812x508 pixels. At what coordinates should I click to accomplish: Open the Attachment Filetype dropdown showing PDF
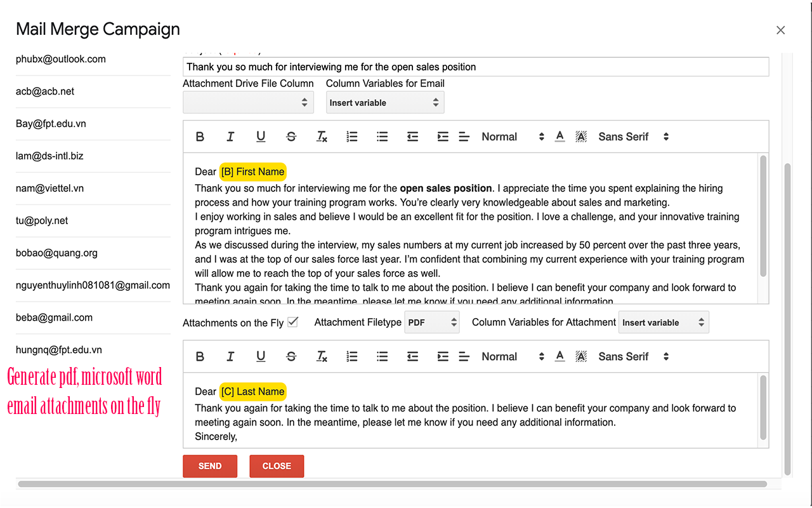tap(432, 322)
